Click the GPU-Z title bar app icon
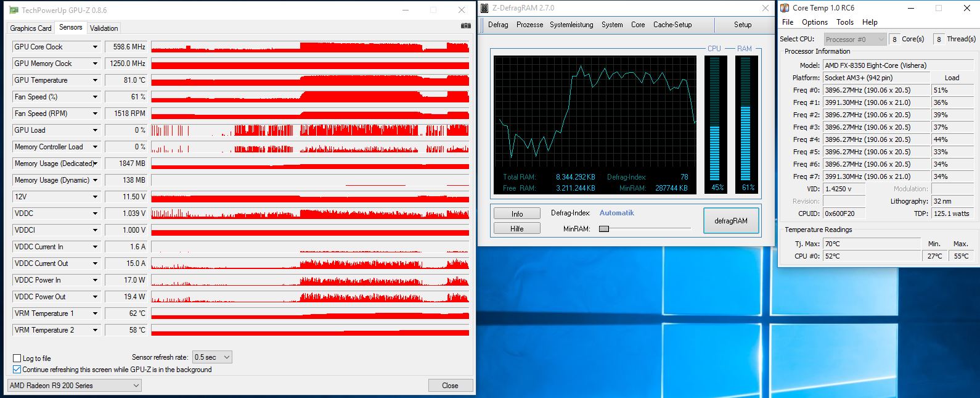Screen dimensions: 980x398 [14, 10]
